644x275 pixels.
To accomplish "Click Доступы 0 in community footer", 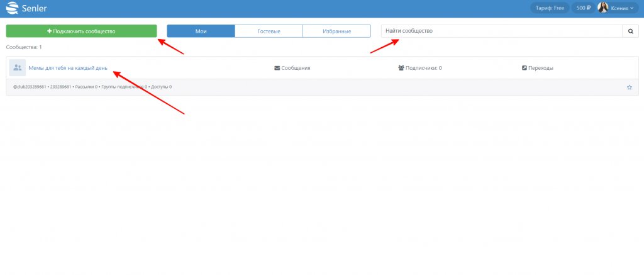I will coord(161,87).
